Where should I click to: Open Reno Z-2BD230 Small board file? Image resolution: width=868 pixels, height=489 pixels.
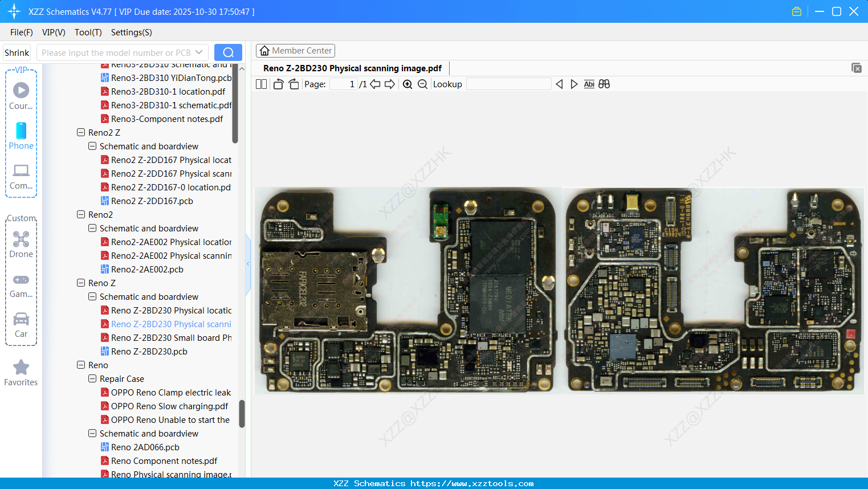(x=172, y=337)
